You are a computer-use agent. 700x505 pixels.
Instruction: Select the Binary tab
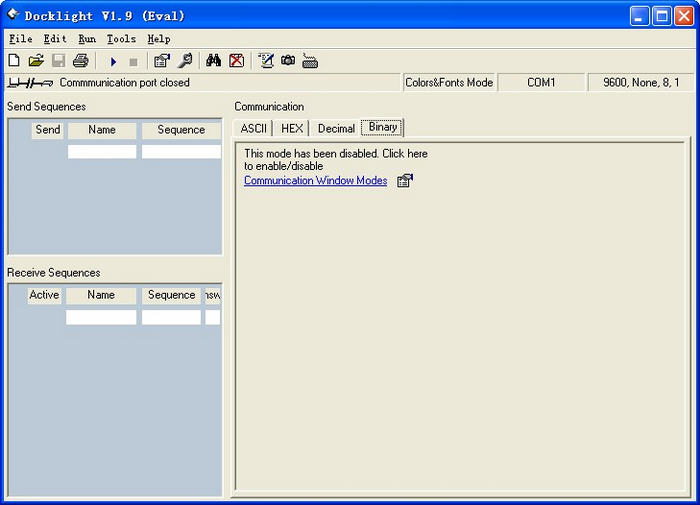[x=383, y=127]
